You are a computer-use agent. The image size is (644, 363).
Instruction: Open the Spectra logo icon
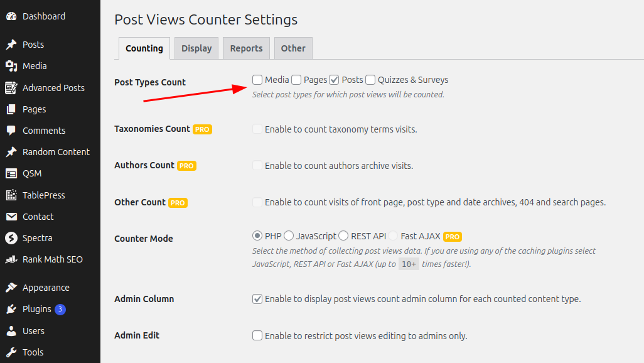11,238
